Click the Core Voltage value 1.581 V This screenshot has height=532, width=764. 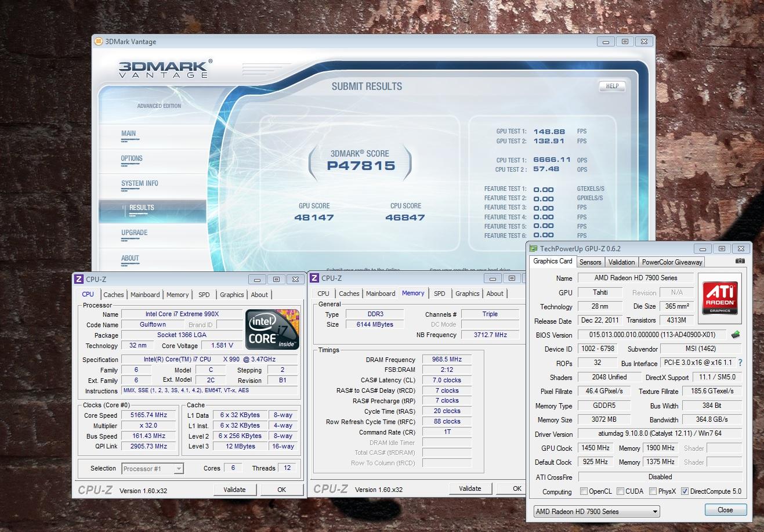tap(222, 346)
